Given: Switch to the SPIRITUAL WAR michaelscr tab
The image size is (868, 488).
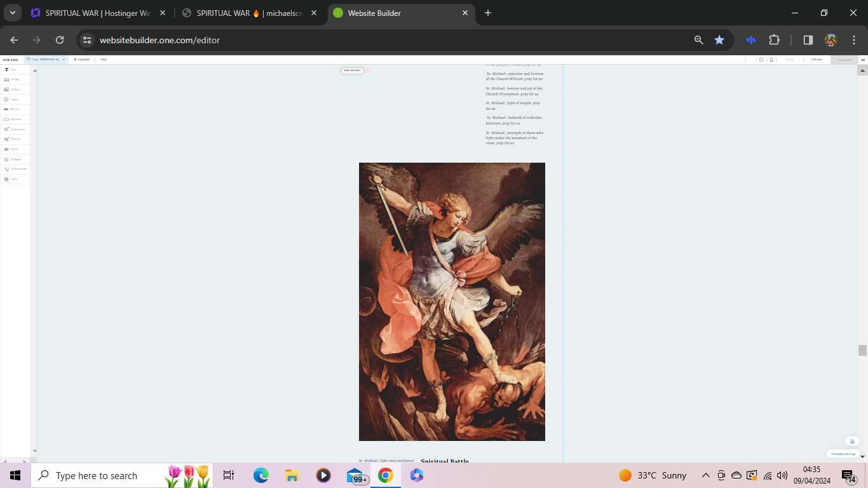Looking at the screenshot, I should [250, 13].
